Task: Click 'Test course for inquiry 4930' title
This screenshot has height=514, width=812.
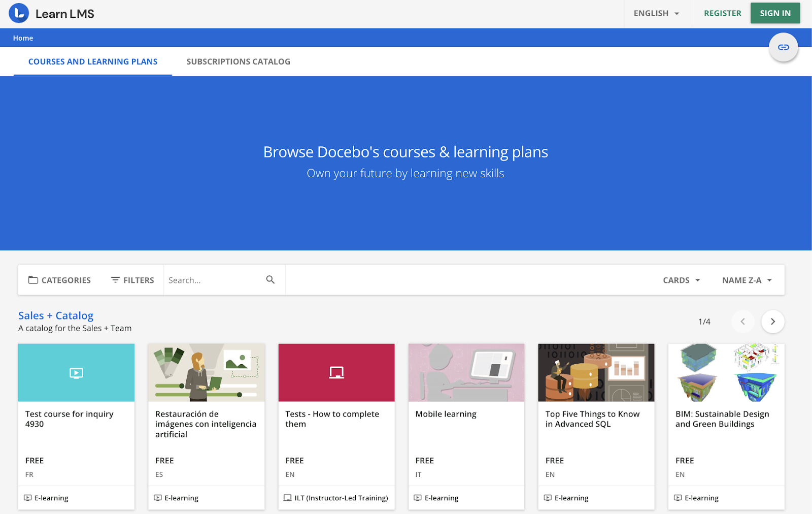Action: [70, 419]
